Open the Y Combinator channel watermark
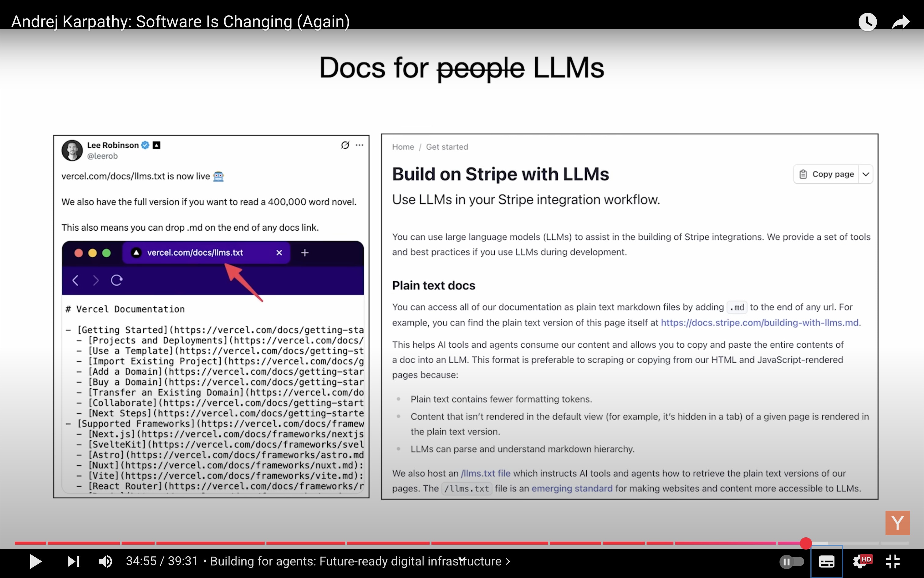Viewport: 924px width, 578px height. [x=897, y=523]
